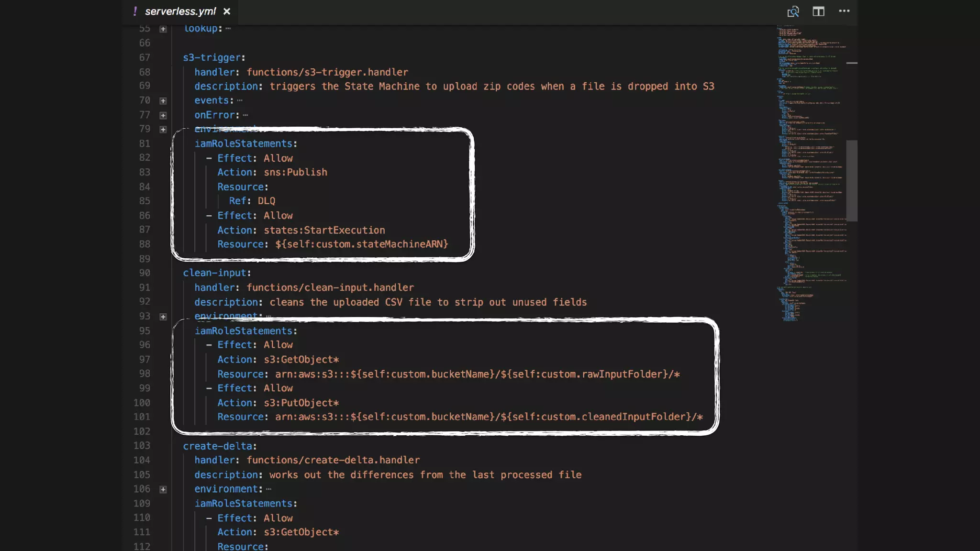The width and height of the screenshot is (980, 551).
Task: Expand clean-input environment fold at line 93
Action: coord(163,317)
